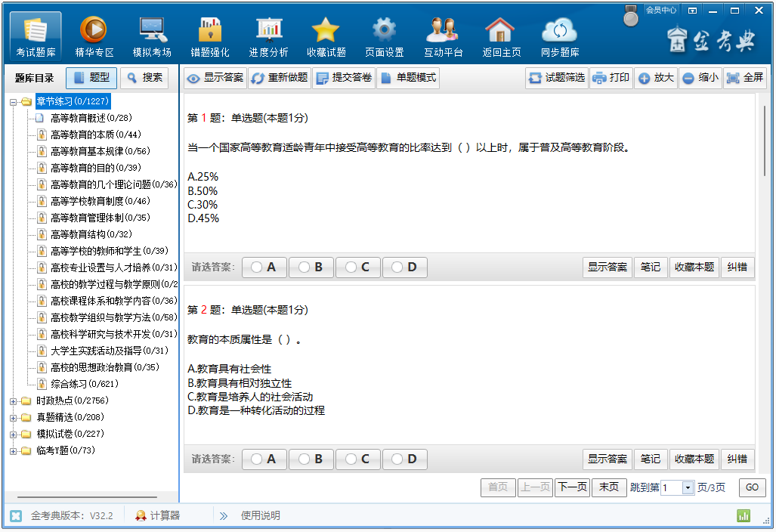View 进度分析 progress analysis
776x532 pixels.
[x=267, y=34]
